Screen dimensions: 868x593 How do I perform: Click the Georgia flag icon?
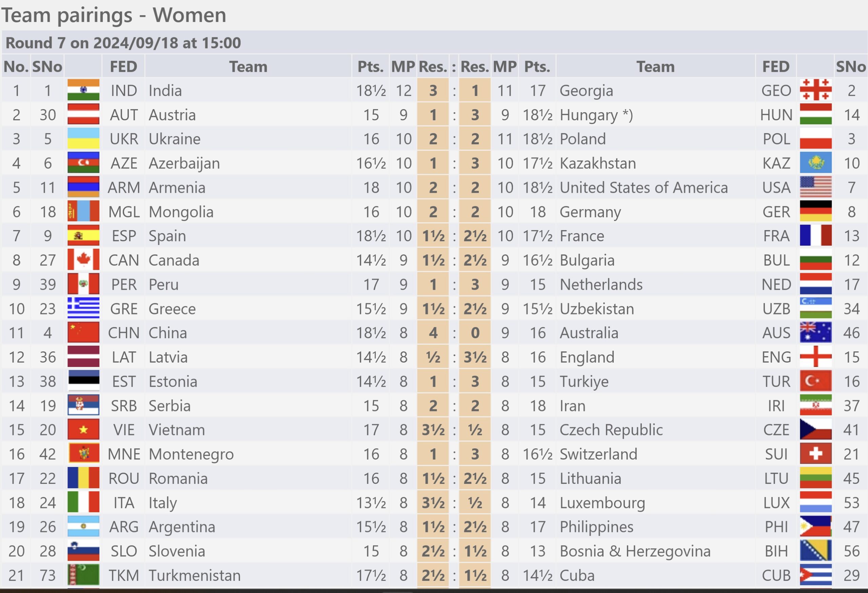816,90
